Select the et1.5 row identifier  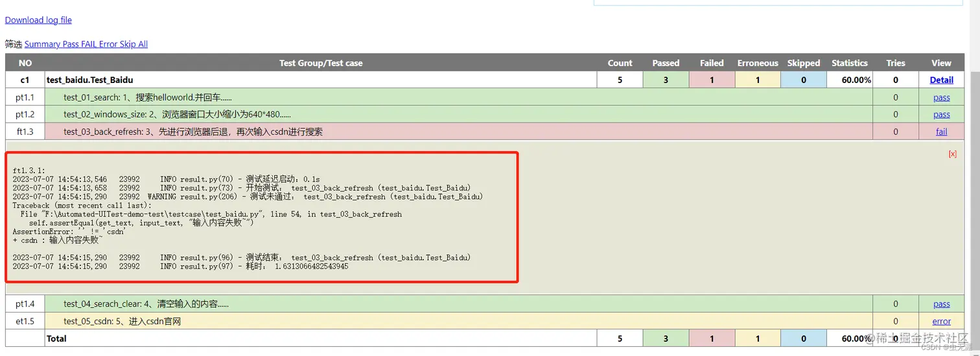pyautogui.click(x=25, y=321)
